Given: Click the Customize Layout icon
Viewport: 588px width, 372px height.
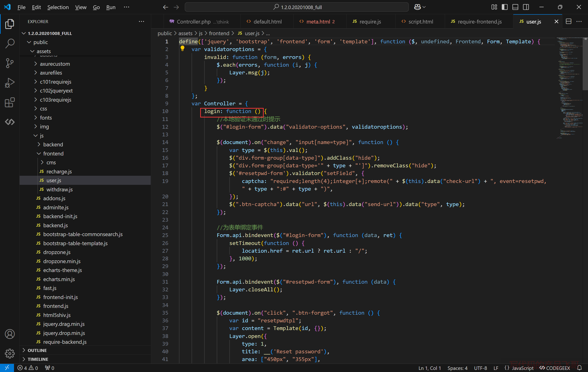Looking at the screenshot, I should pyautogui.click(x=494, y=7).
